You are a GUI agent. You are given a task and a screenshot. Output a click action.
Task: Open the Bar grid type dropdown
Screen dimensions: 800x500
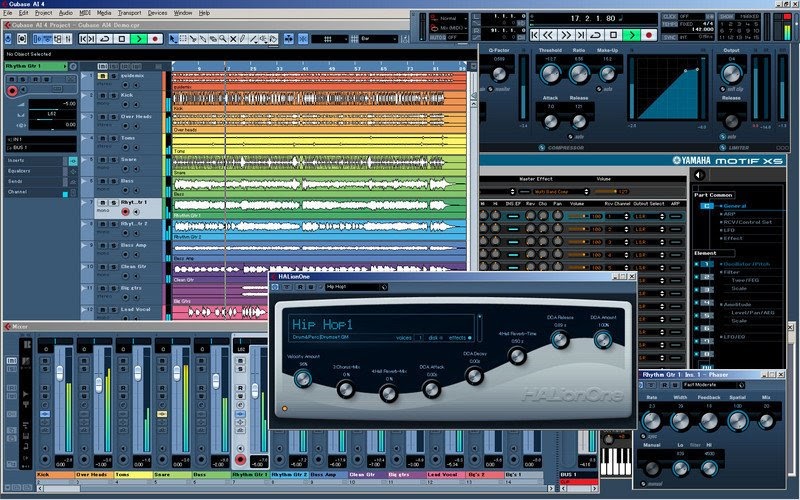tap(379, 39)
